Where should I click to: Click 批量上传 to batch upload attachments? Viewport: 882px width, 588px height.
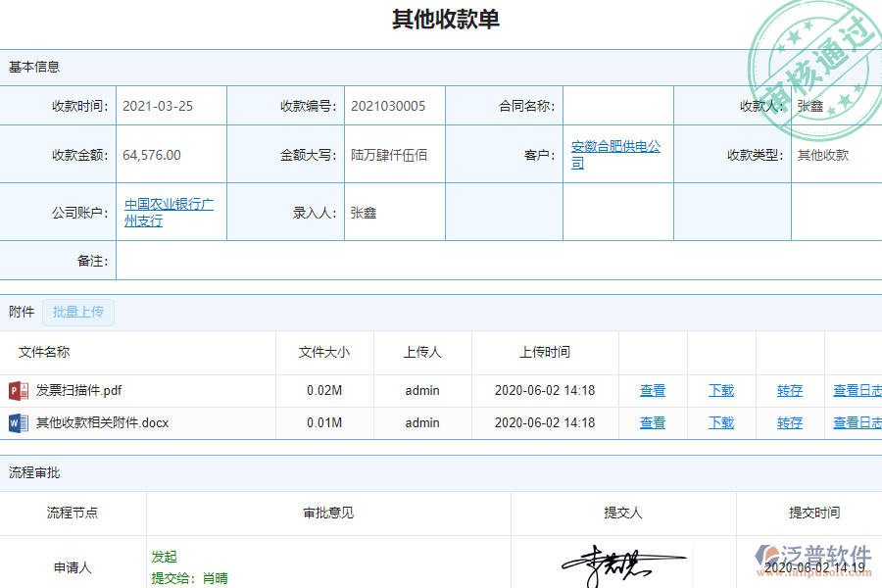tap(77, 312)
